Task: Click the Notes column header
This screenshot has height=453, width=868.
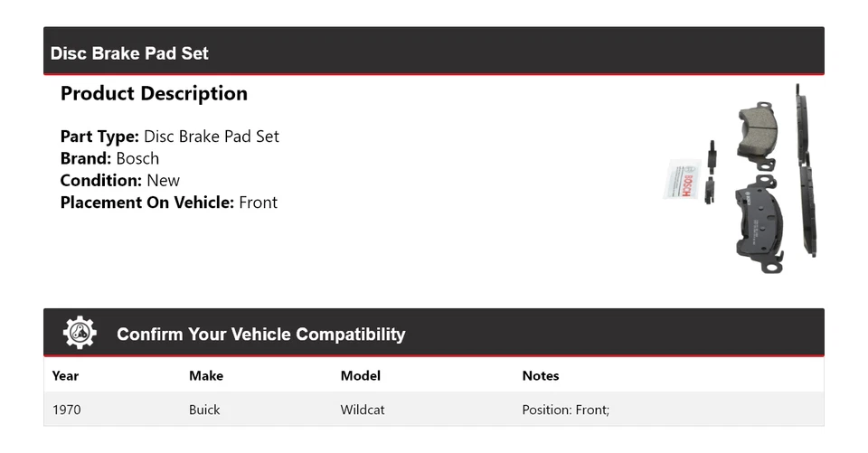Action: [541, 375]
